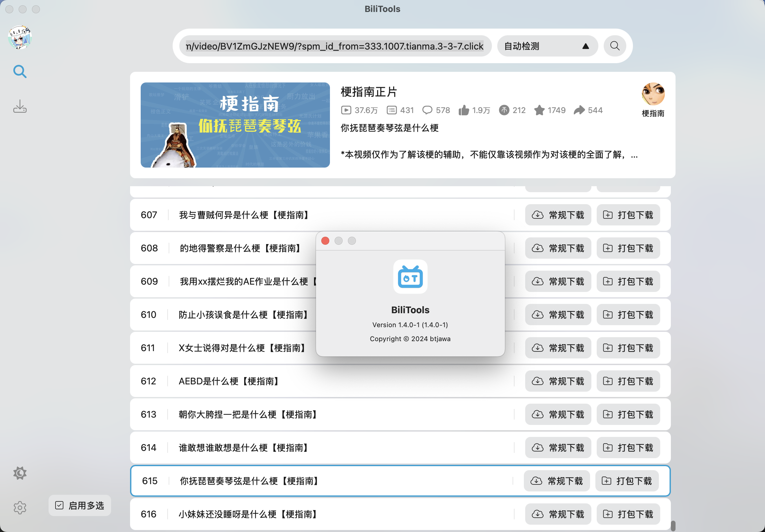Click 常规下载 for episode 610
The height and width of the screenshot is (532, 765).
[558, 315]
